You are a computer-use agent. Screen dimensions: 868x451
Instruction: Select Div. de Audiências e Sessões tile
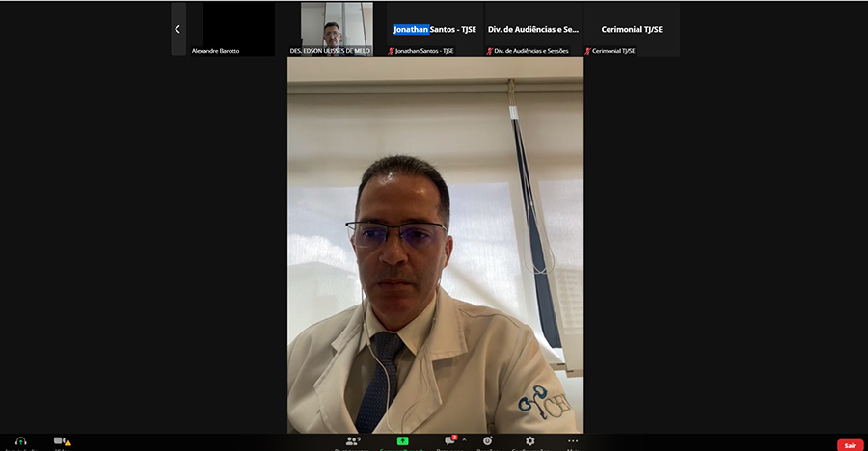tap(533, 29)
